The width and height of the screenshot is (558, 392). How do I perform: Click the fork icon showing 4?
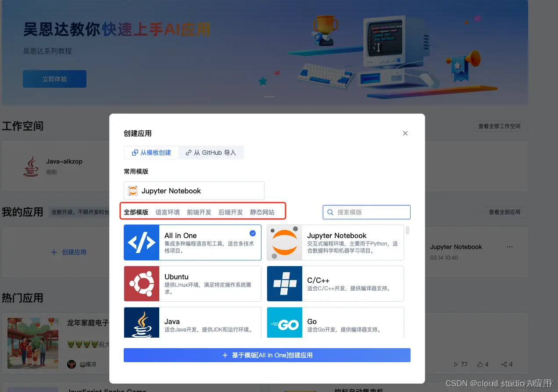pyautogui.click(x=504, y=364)
